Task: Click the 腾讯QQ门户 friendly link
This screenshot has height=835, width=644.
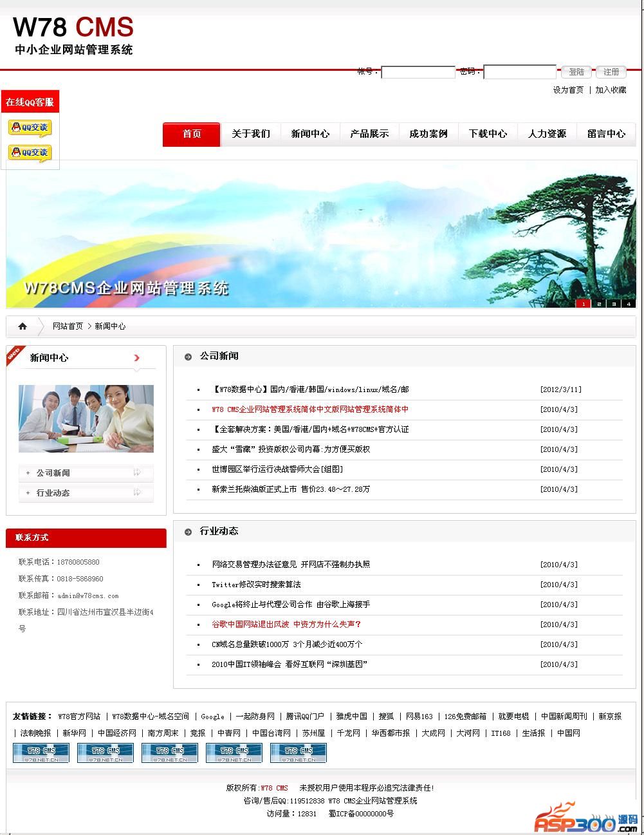Action: (305, 717)
